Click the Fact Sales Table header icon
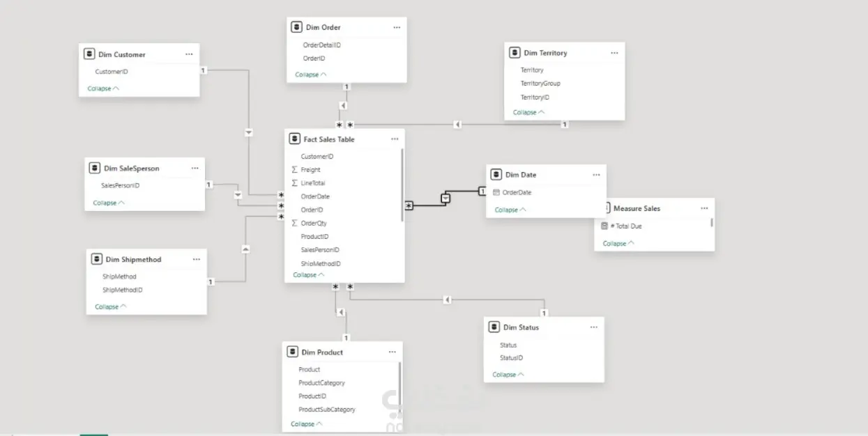The image size is (868, 436). 294,139
